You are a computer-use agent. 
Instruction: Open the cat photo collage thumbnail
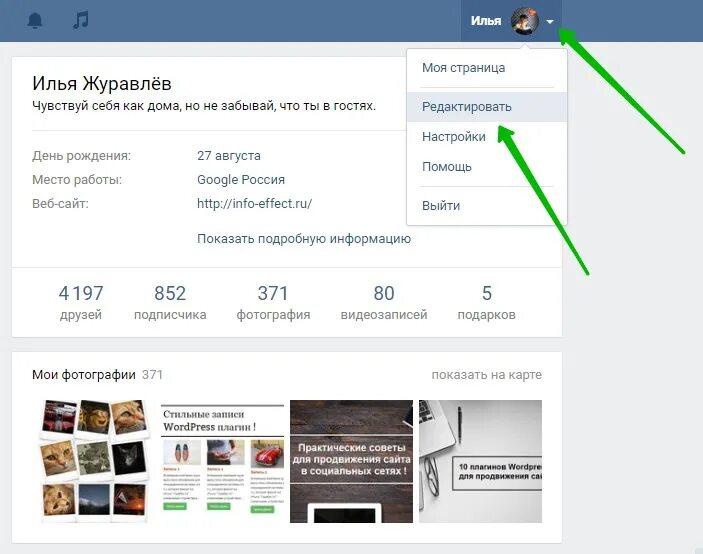tap(94, 461)
